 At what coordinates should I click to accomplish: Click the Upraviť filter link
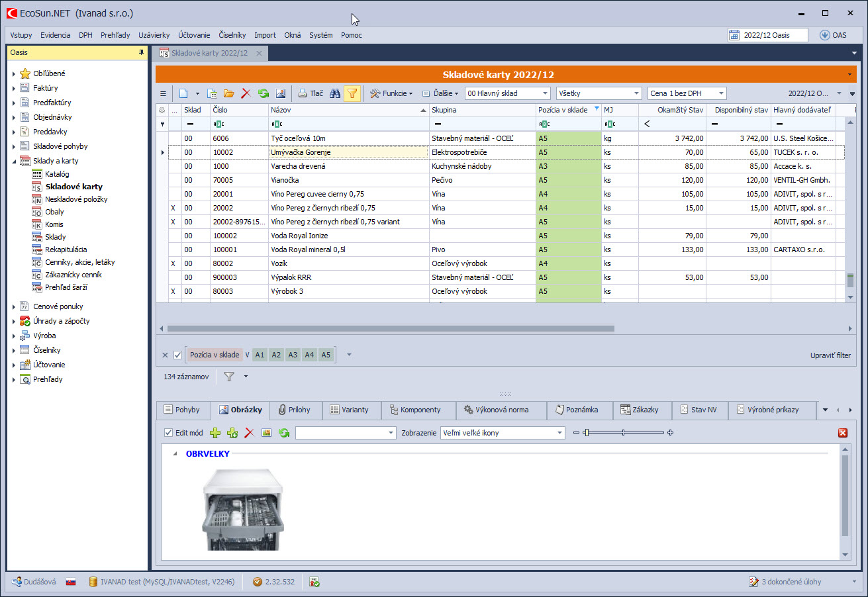point(830,355)
